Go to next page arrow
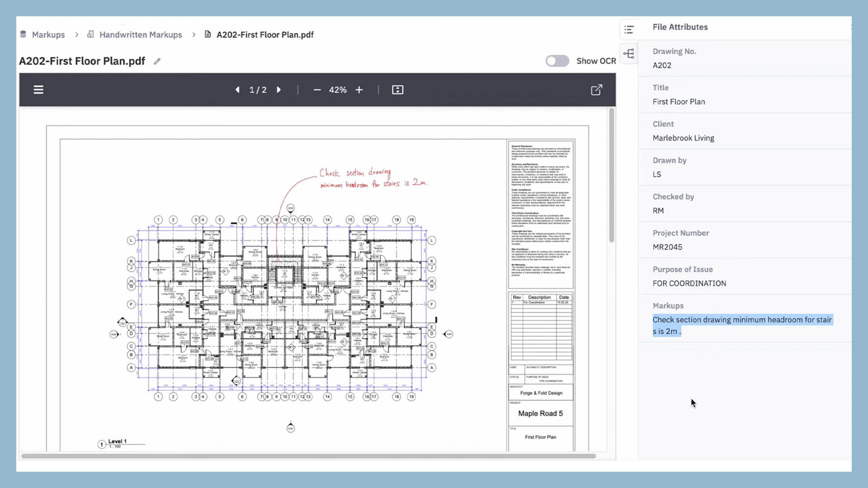The height and width of the screenshot is (488, 868). point(279,90)
